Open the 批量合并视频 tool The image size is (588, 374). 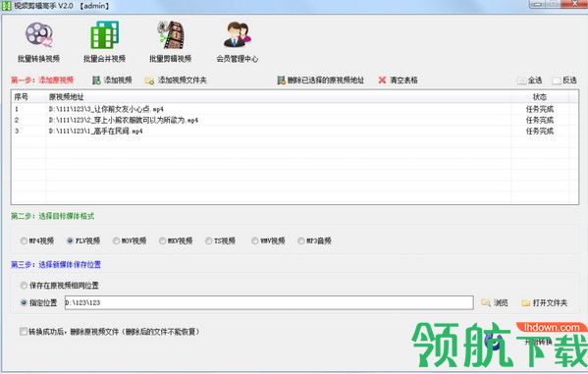104,42
